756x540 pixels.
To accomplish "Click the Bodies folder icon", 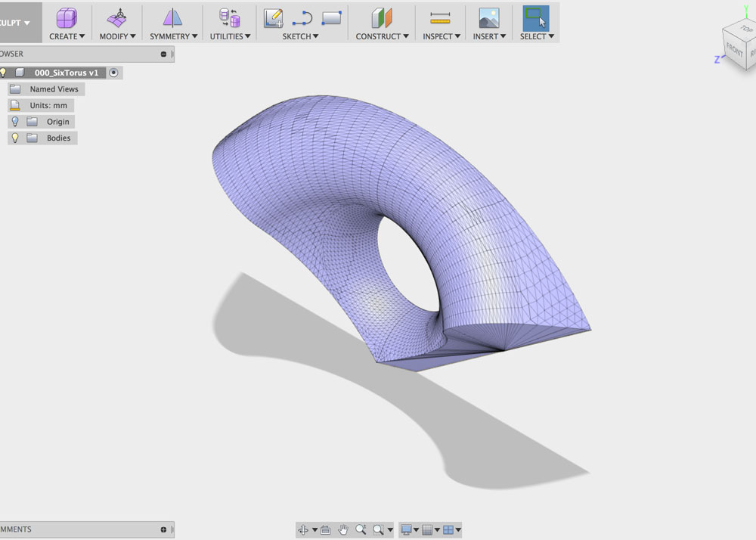I will click(x=33, y=138).
